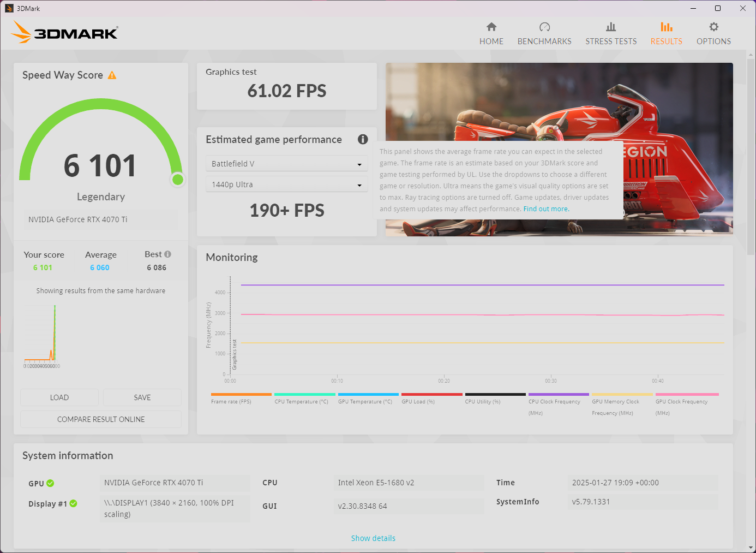The width and height of the screenshot is (756, 553).
Task: Click the Best score value 6 086
Action: click(x=157, y=267)
